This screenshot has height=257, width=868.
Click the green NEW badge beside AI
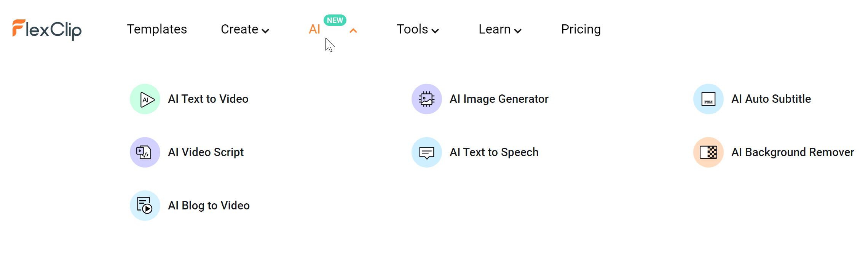335,20
